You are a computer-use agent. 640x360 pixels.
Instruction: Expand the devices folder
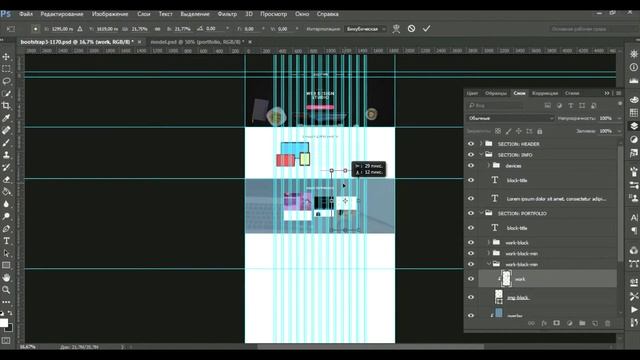(x=489, y=166)
